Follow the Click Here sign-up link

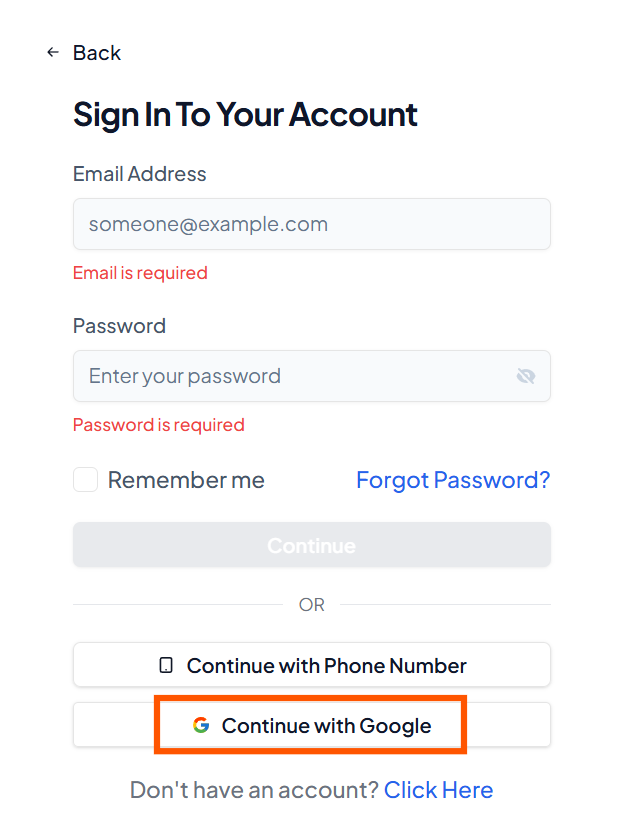coord(438,790)
